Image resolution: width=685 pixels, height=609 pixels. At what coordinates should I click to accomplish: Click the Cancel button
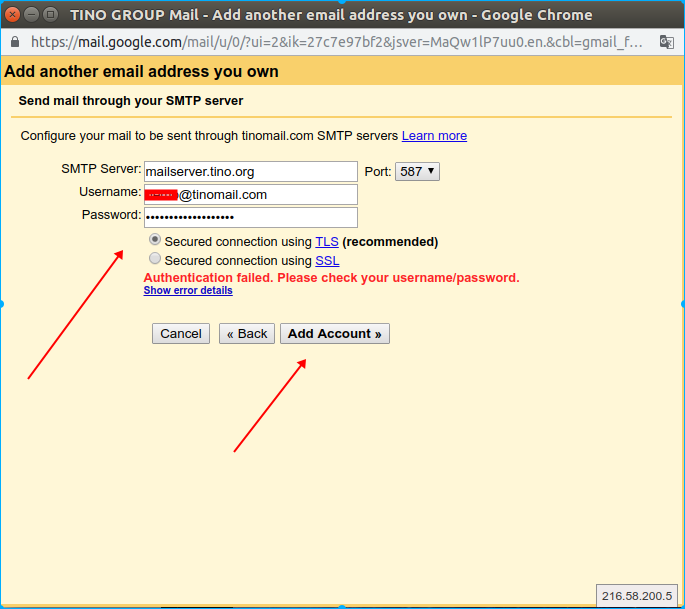coord(181,334)
